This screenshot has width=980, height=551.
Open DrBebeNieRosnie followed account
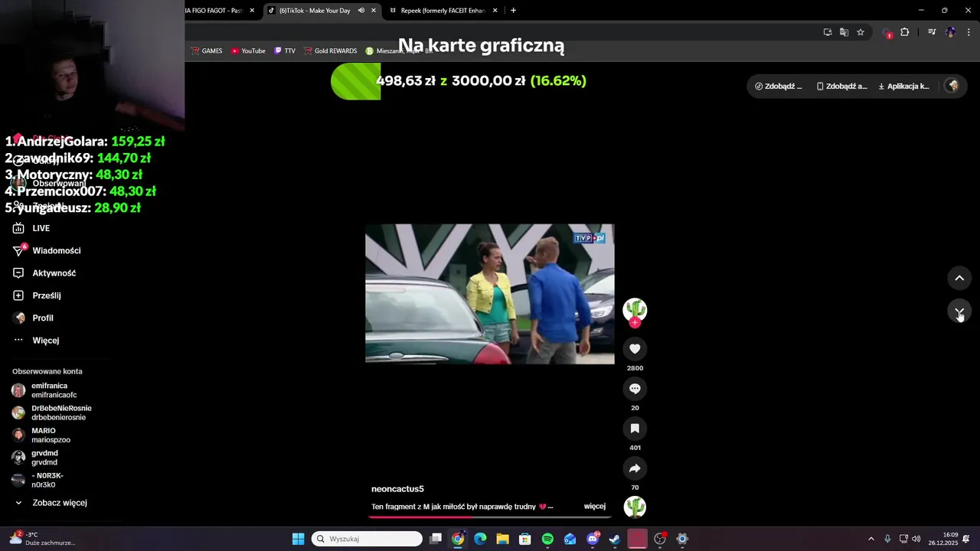coord(51,412)
